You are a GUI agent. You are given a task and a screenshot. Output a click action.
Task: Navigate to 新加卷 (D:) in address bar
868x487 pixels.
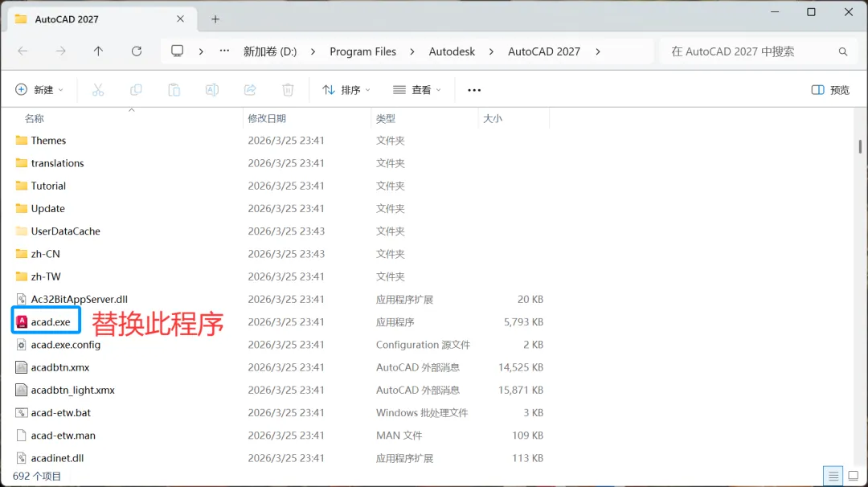(270, 51)
